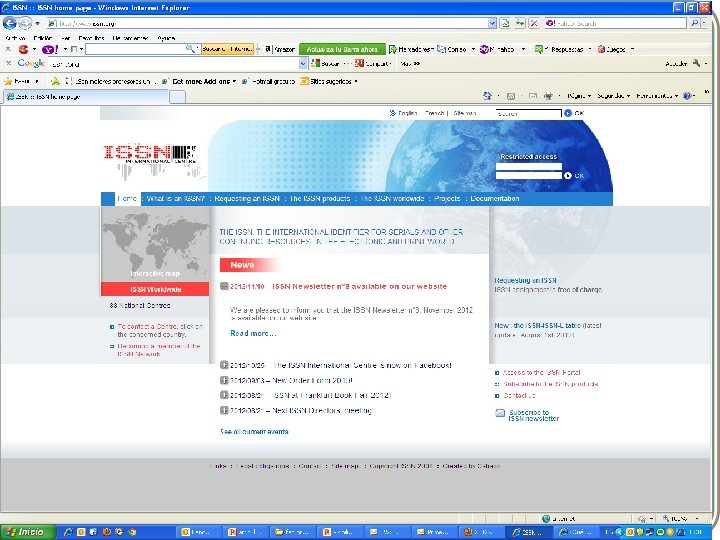This screenshot has height=540, width=720.
Task: Click the Google logo on Google toolbar
Action: coord(31,63)
